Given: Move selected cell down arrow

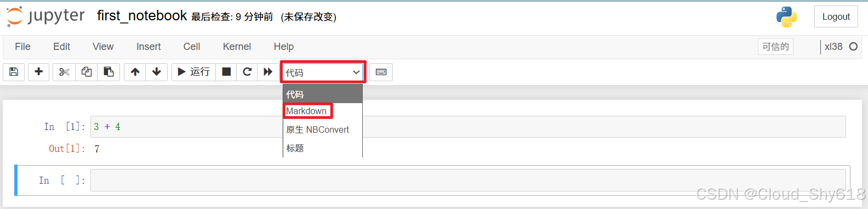Looking at the screenshot, I should 157,72.
